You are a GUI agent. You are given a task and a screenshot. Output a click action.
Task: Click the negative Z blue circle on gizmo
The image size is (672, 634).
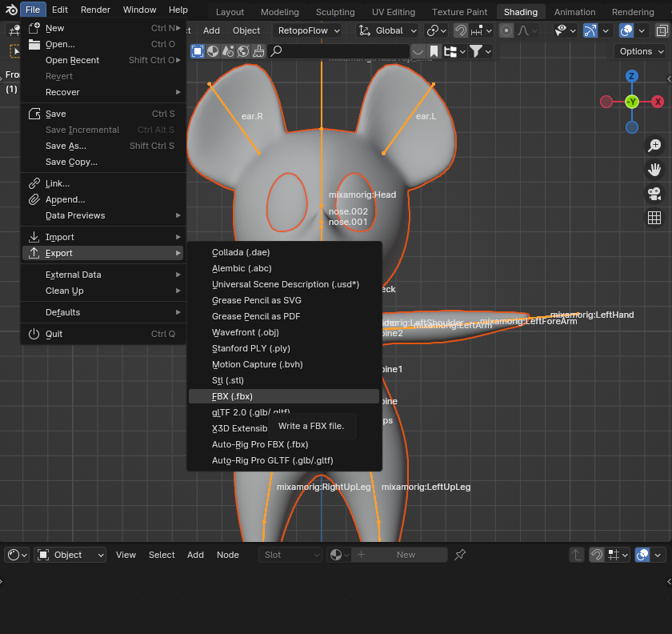632,127
